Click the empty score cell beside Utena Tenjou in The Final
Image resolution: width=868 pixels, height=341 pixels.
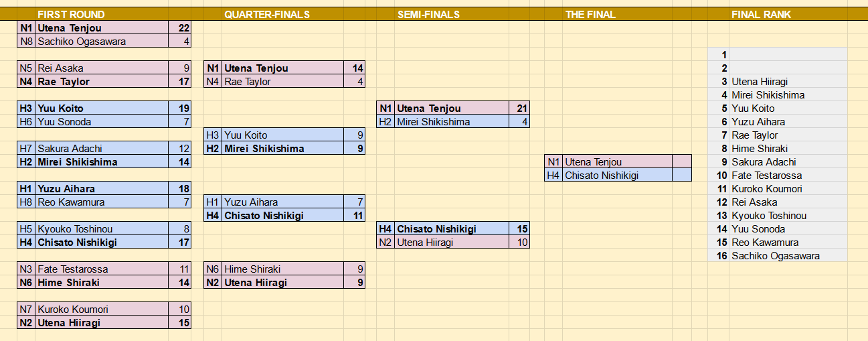(682, 161)
